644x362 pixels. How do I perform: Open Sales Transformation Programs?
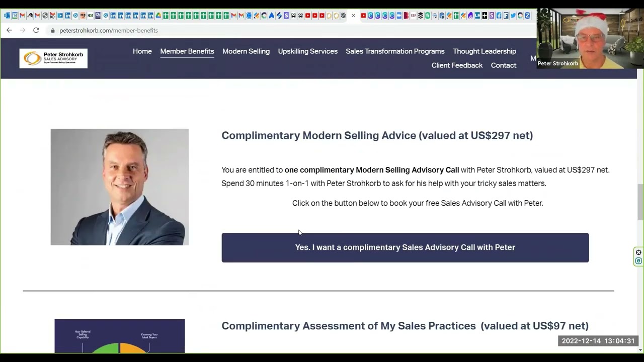[395, 51]
